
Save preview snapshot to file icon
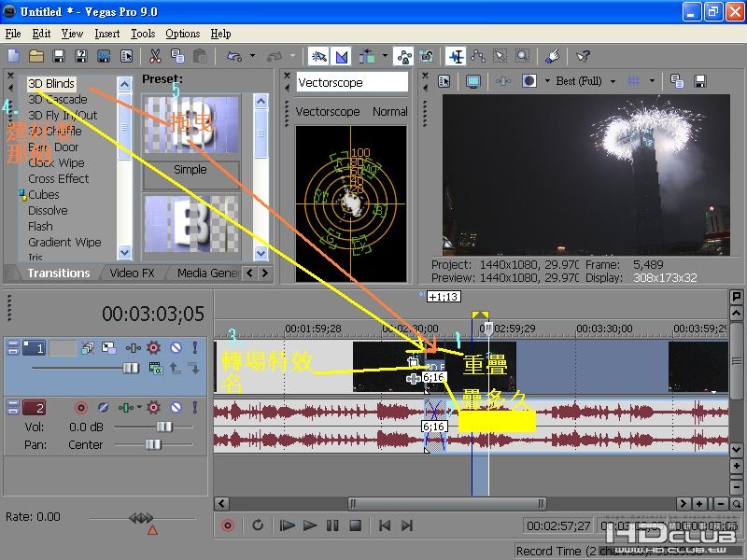tap(699, 81)
